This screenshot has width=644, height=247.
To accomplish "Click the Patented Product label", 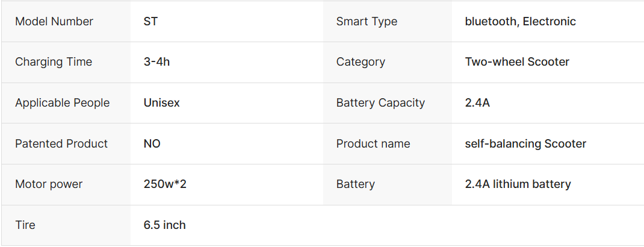I will tap(61, 144).
